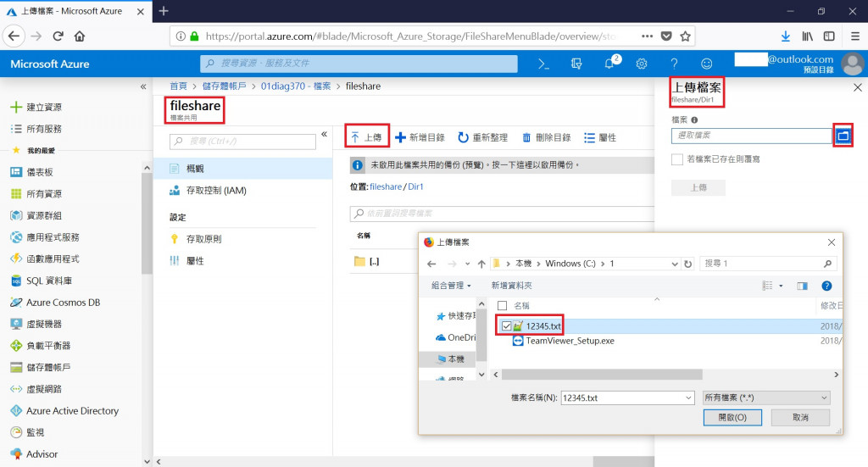This screenshot has height=467, width=868.
Task: Click 上傳 upload toolbar button
Action: [367, 137]
